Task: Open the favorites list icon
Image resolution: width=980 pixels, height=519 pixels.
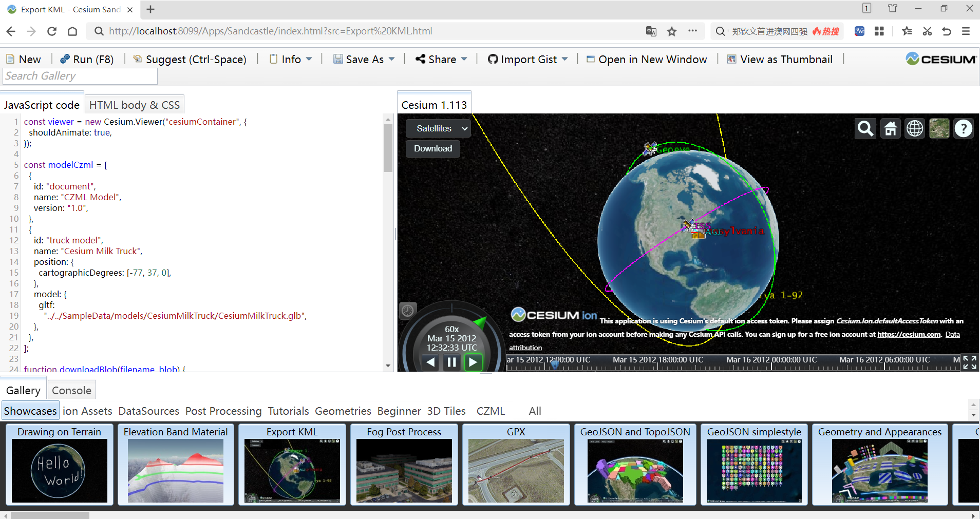Action: (x=907, y=31)
